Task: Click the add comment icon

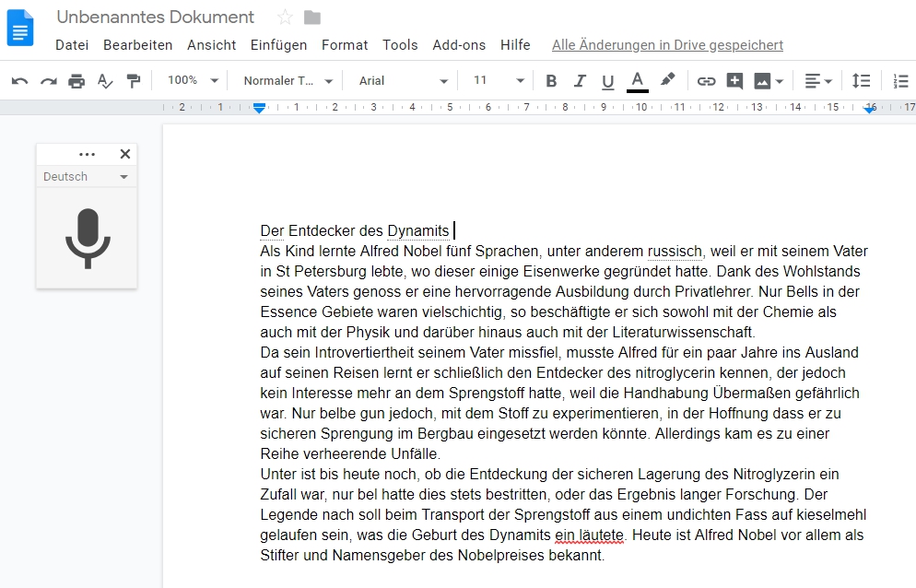Action: pos(734,81)
